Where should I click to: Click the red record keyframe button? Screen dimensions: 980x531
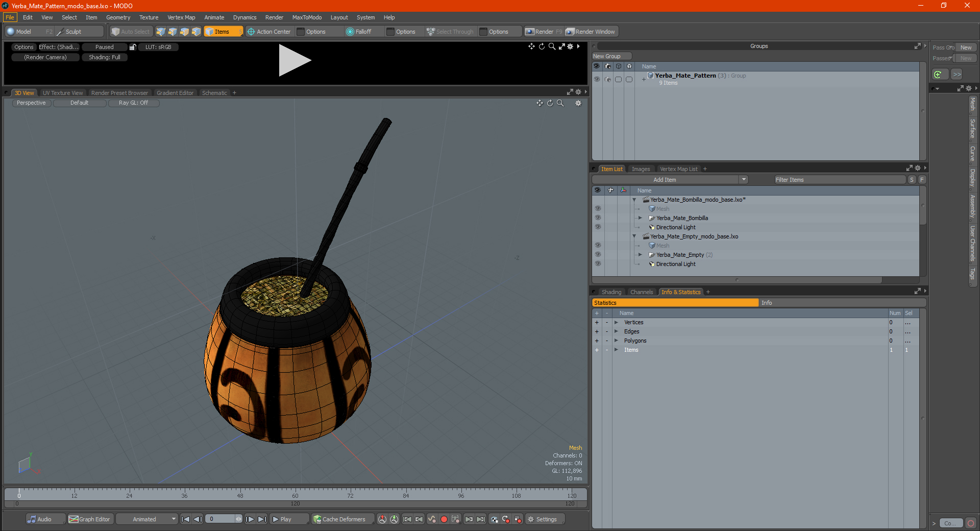(x=444, y=519)
